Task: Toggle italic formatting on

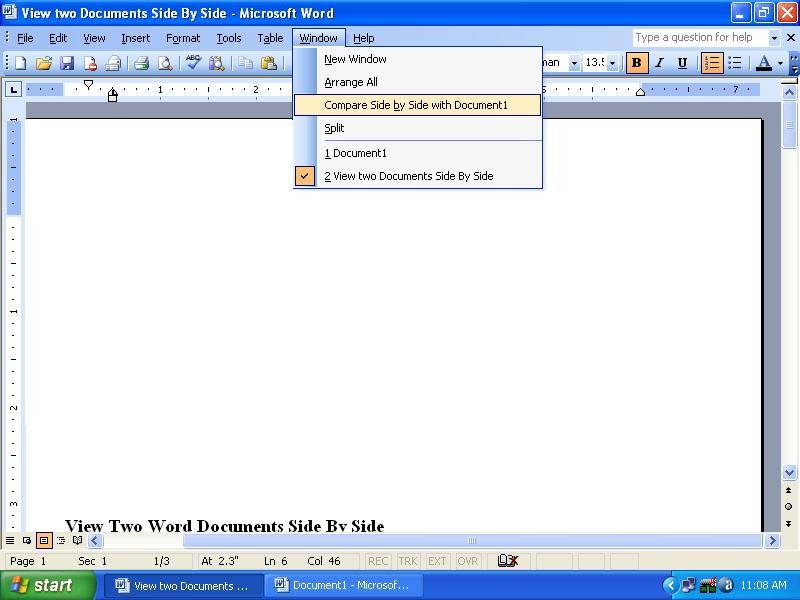Action: [x=660, y=63]
